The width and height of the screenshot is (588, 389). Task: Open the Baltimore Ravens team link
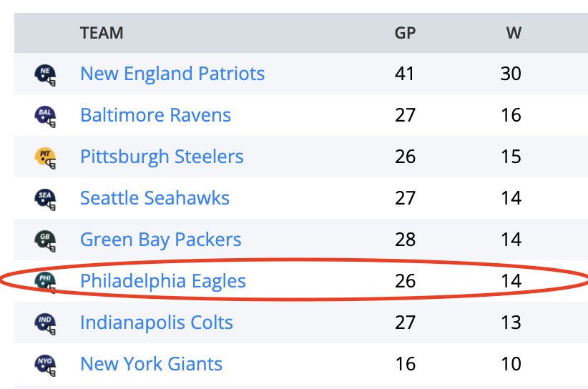[x=155, y=115]
